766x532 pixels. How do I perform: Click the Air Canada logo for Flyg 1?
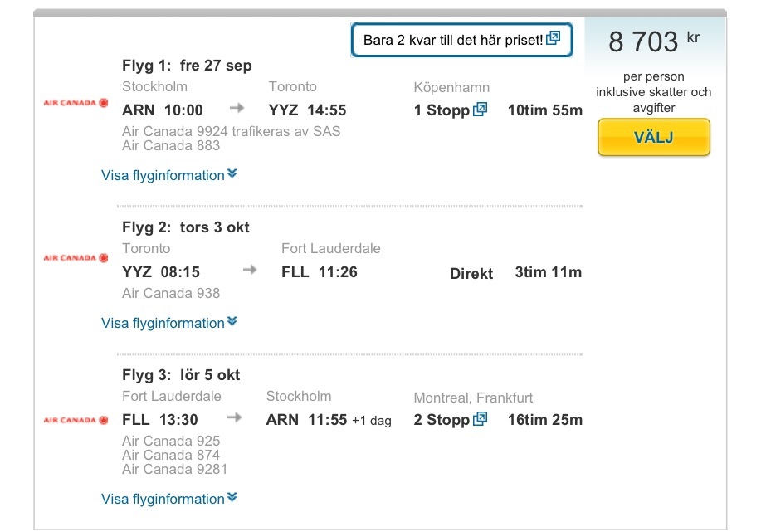[76, 104]
